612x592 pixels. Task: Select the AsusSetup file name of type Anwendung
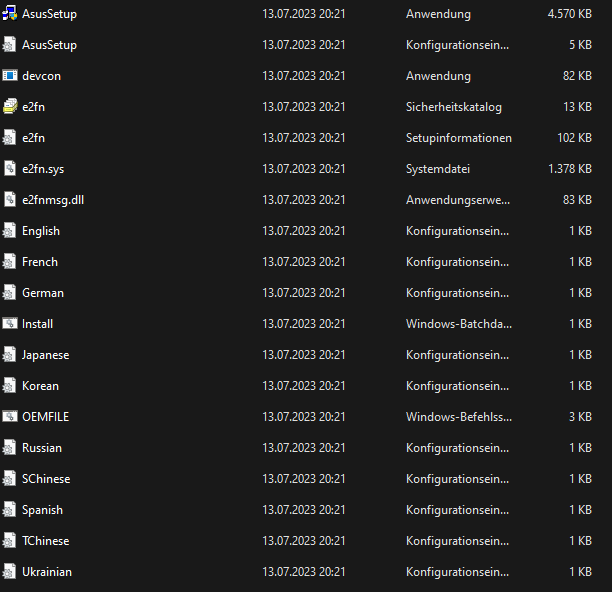click(x=49, y=14)
